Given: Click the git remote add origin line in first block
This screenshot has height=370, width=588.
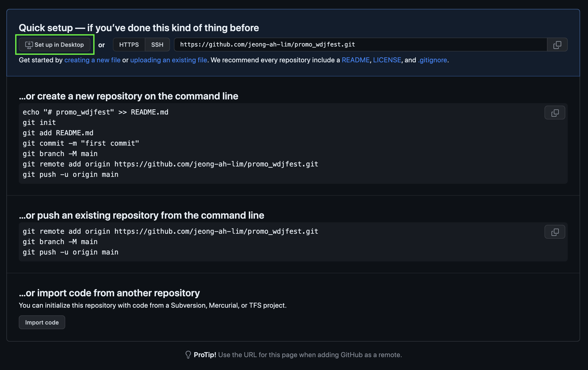Looking at the screenshot, I should pyautogui.click(x=170, y=164).
